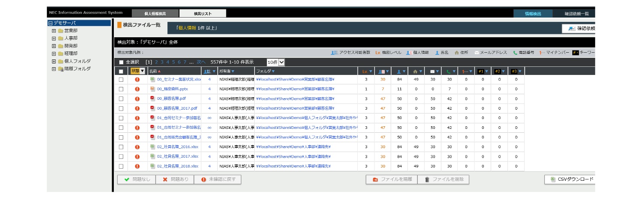This screenshot has height=197, width=644.
Task: Open the 情報検出 top-right tab
Action: tap(533, 14)
